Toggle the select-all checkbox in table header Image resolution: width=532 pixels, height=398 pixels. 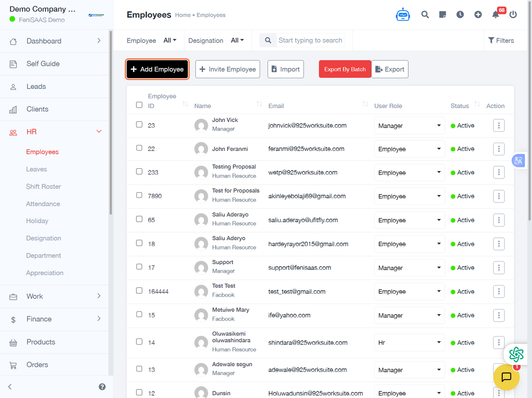[139, 105]
